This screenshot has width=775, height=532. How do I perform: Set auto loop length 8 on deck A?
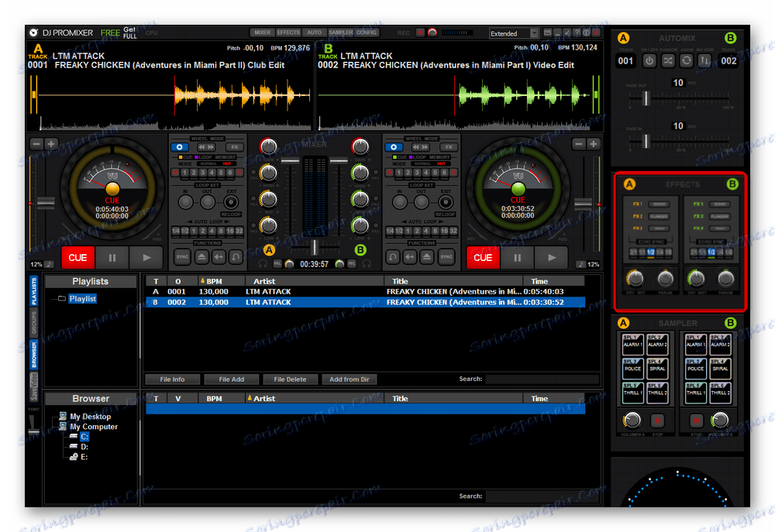coord(221,231)
